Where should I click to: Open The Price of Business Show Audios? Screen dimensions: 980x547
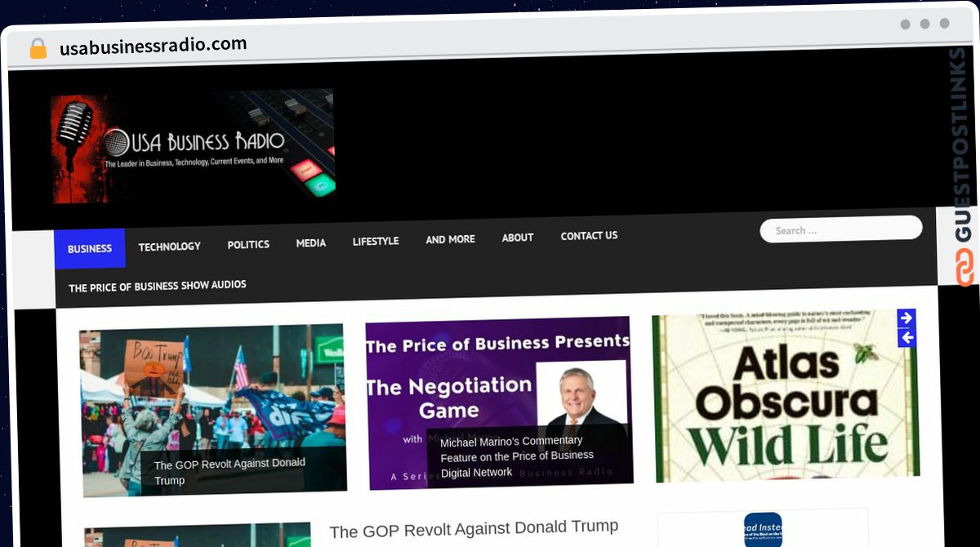tap(158, 287)
